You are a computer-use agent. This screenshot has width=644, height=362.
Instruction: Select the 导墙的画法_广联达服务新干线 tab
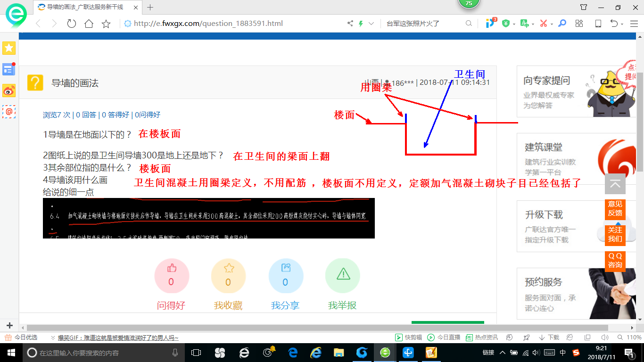coord(87,7)
